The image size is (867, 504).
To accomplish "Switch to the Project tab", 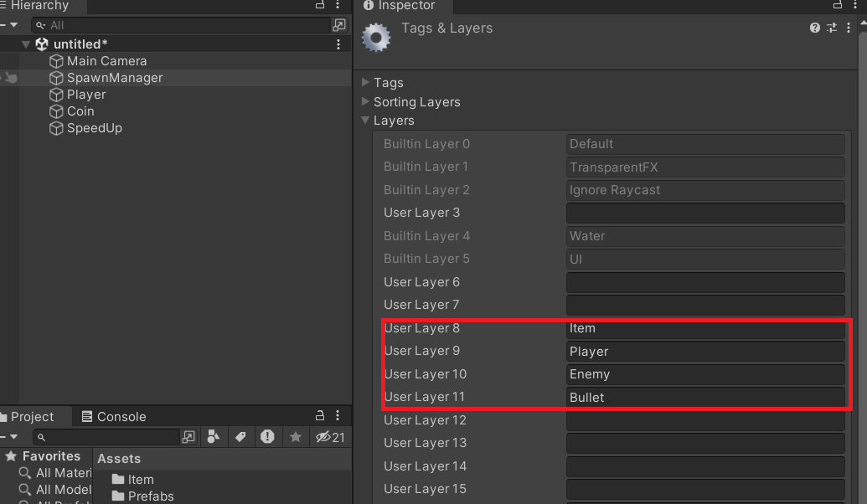I will click(x=33, y=416).
